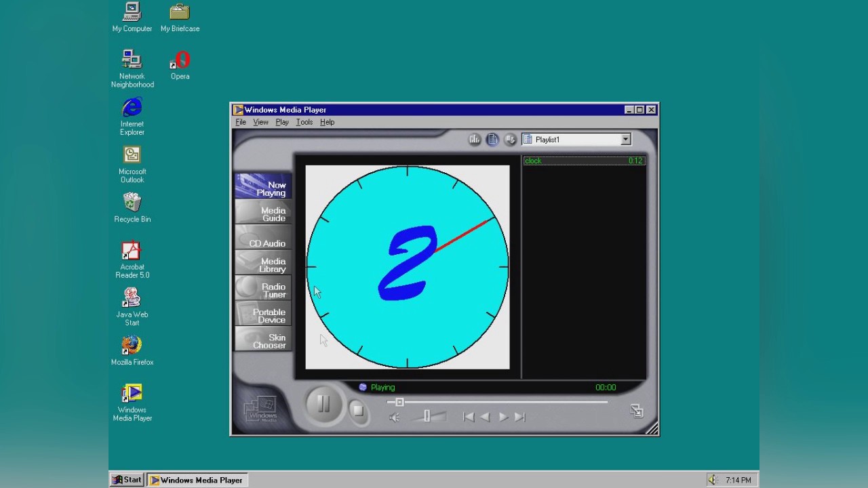The image size is (868, 488).
Task: Select the Internet Explorer desktop icon
Action: pyautogui.click(x=132, y=117)
